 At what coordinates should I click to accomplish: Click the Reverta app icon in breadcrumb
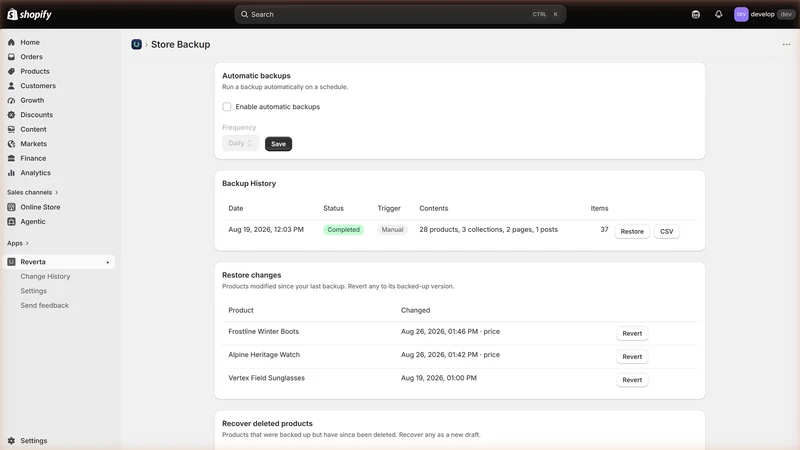tap(136, 44)
